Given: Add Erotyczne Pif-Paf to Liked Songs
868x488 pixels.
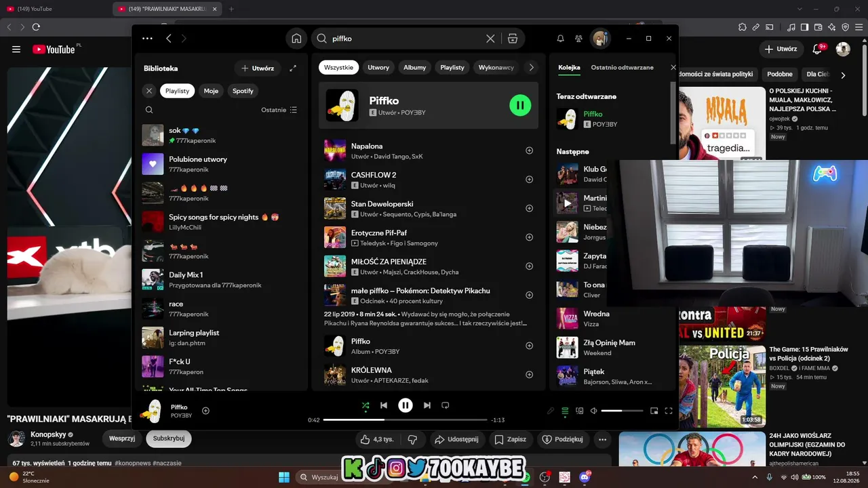Looking at the screenshot, I should click(530, 237).
